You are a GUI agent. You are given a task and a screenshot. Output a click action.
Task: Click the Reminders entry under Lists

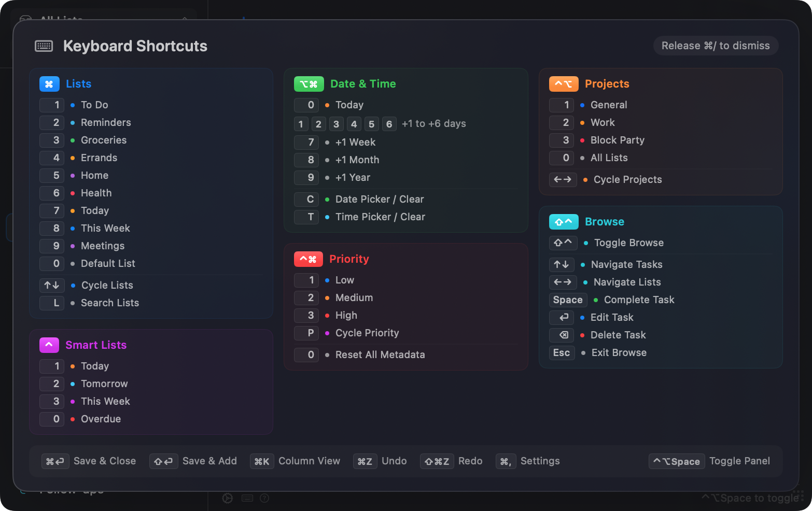[x=106, y=123]
